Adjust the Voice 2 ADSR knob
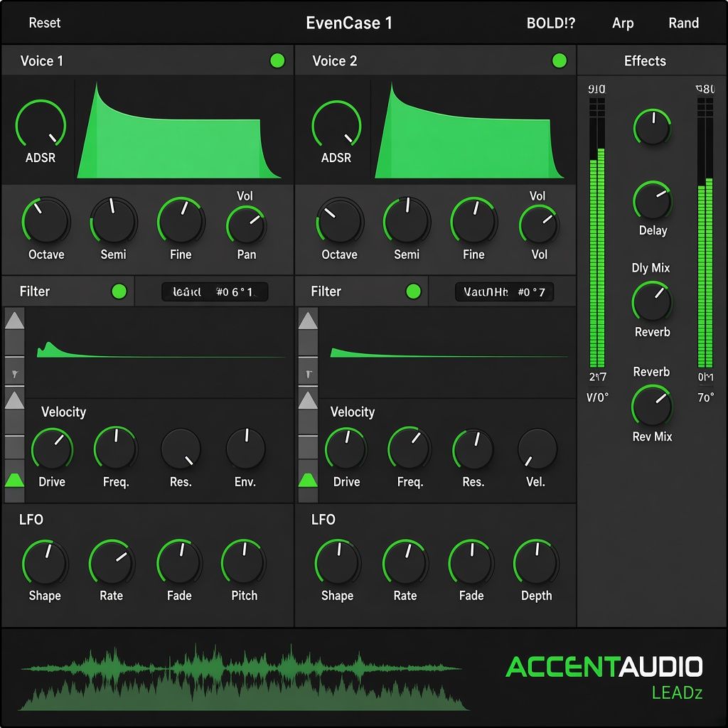This screenshot has height=728, width=728. coord(336,124)
